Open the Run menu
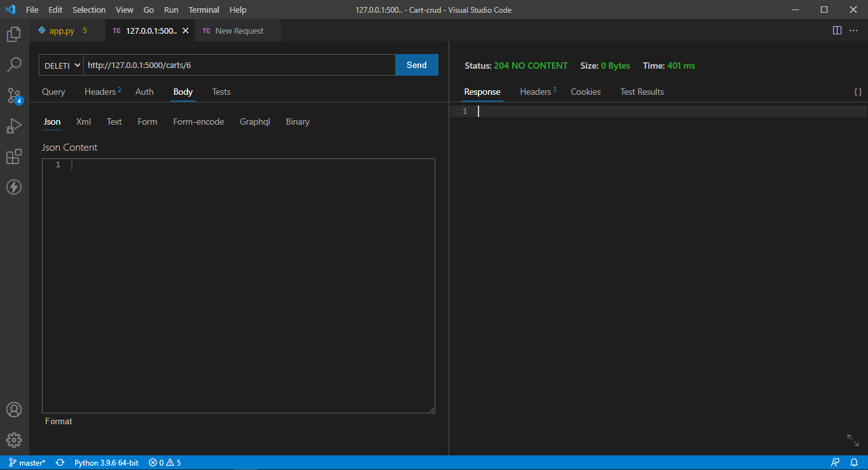The width and height of the screenshot is (868, 470). 171,10
